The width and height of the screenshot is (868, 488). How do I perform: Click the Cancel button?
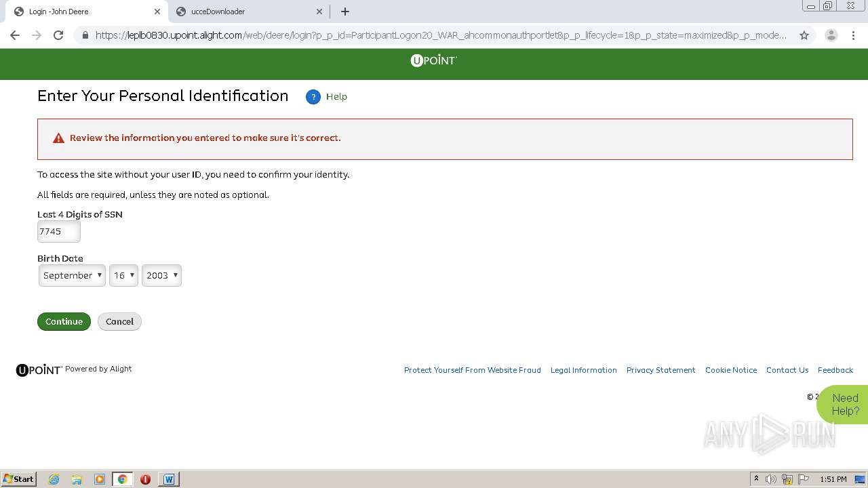point(119,322)
